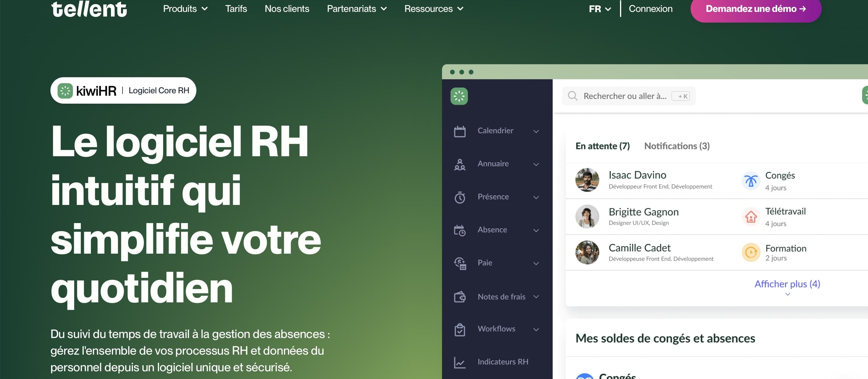Click the Congés palm tree icon
The height and width of the screenshot is (379, 868).
click(x=751, y=181)
